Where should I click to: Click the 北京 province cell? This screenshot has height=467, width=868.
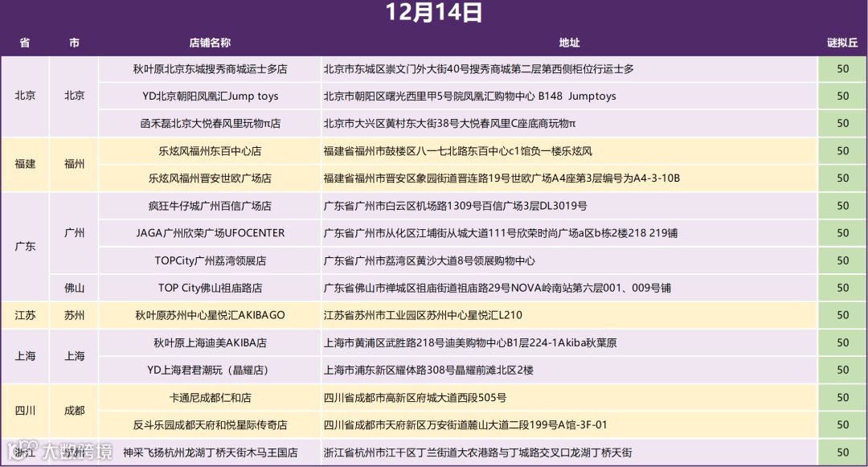point(25,96)
